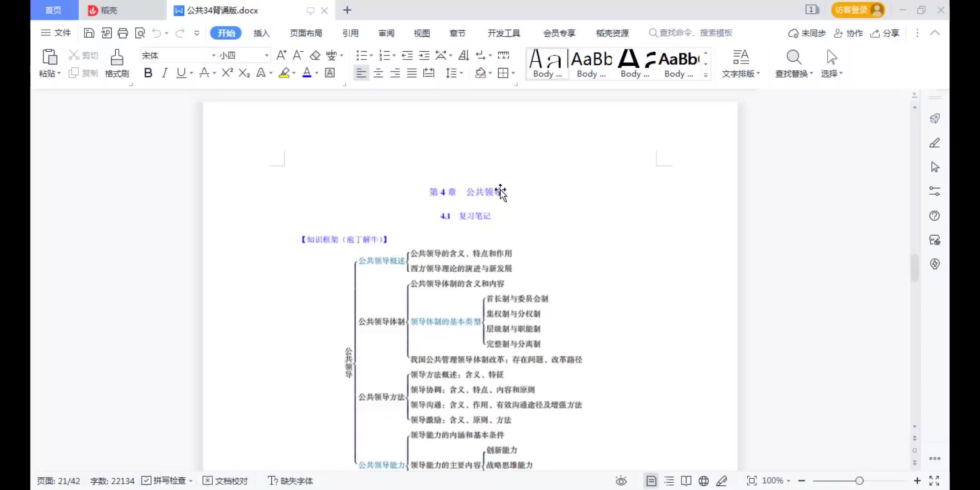
Task: Open the Insert ribbon tab
Action: (261, 33)
